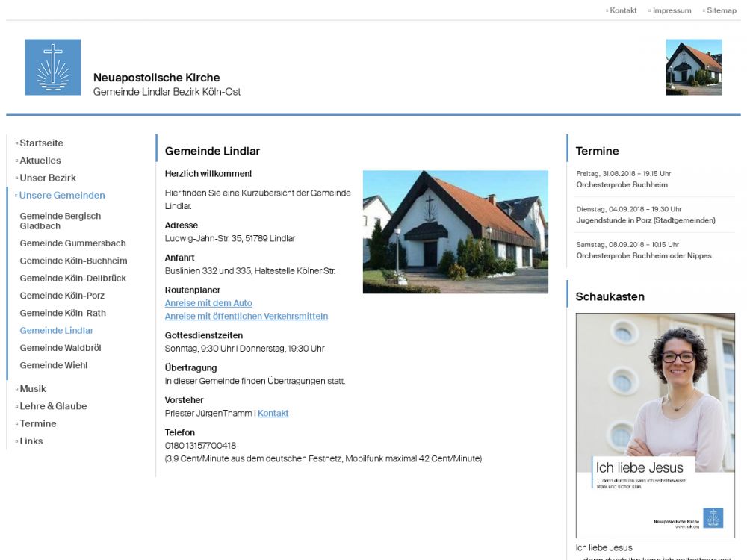The height and width of the screenshot is (560, 747).
Task: Open the large Lindlar church photo
Action: 455,231
